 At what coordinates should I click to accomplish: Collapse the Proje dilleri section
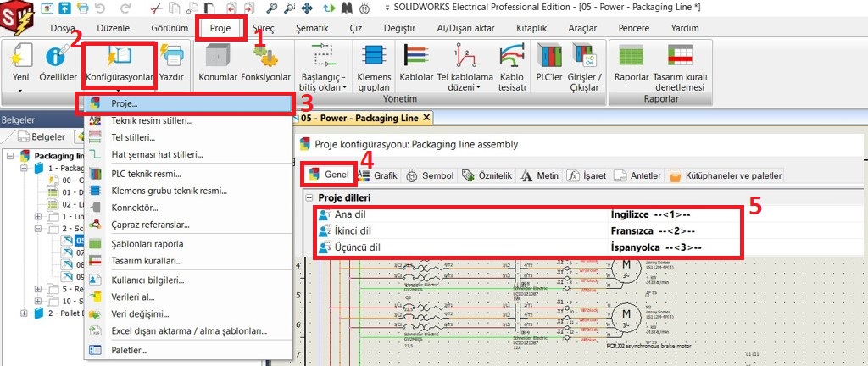pyautogui.click(x=309, y=198)
